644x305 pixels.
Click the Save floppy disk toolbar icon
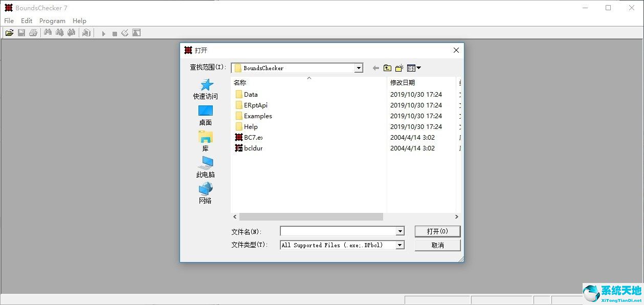(21, 33)
